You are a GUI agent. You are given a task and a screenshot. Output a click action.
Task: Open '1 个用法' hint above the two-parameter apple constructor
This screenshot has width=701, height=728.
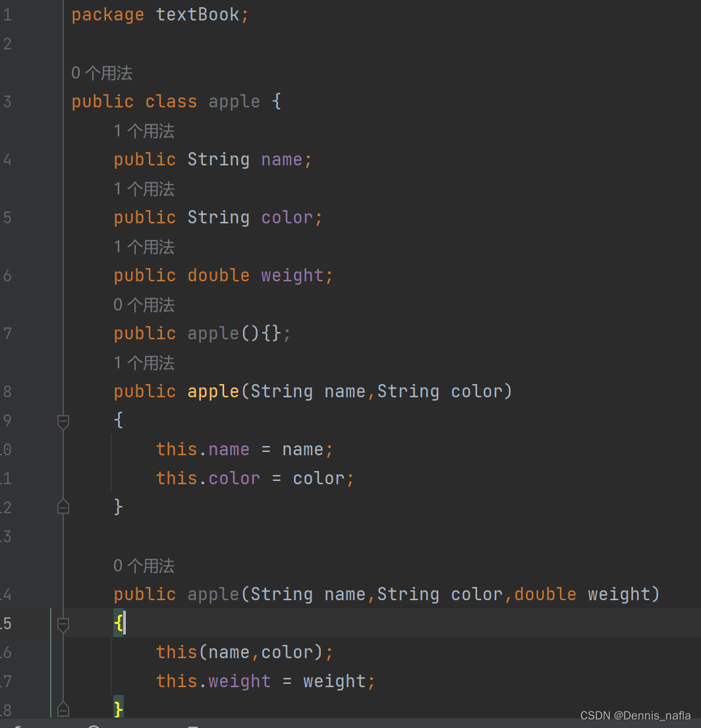pos(144,363)
